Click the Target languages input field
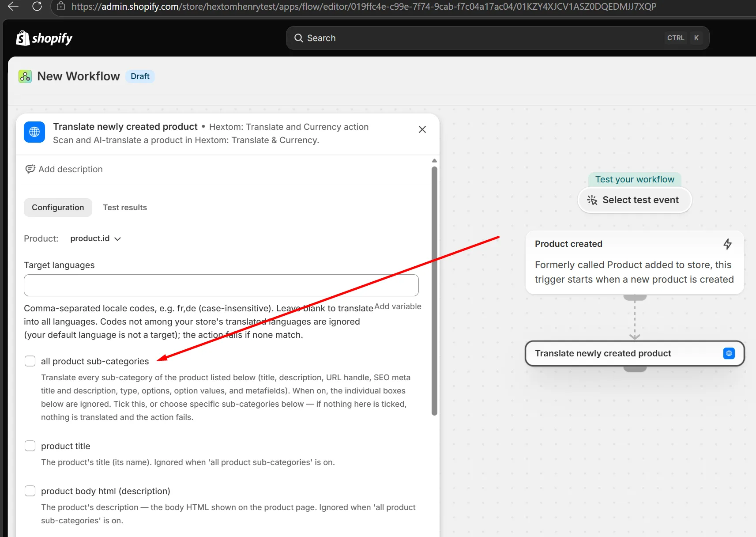The image size is (756, 537). click(221, 285)
